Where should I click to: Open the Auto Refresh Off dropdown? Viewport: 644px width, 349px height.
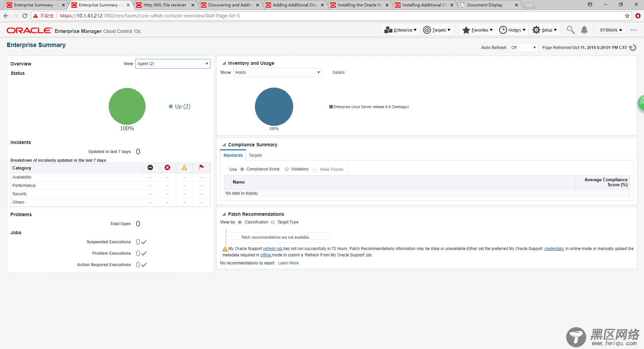(x=523, y=48)
